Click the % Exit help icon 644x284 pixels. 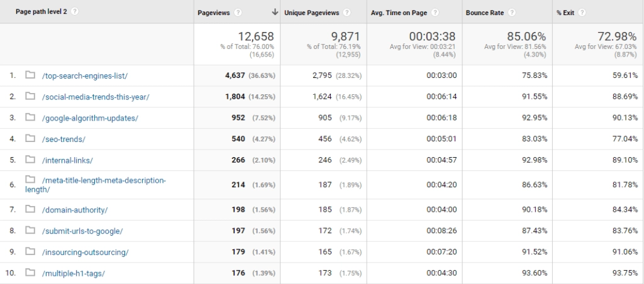582,13
